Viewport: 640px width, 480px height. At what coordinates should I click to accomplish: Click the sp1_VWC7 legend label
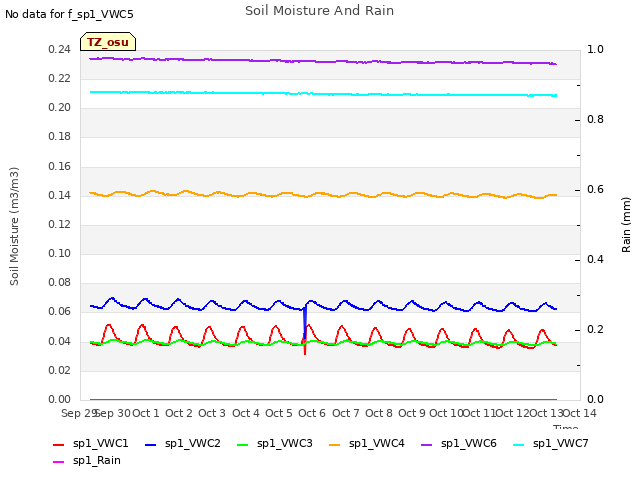560,444
